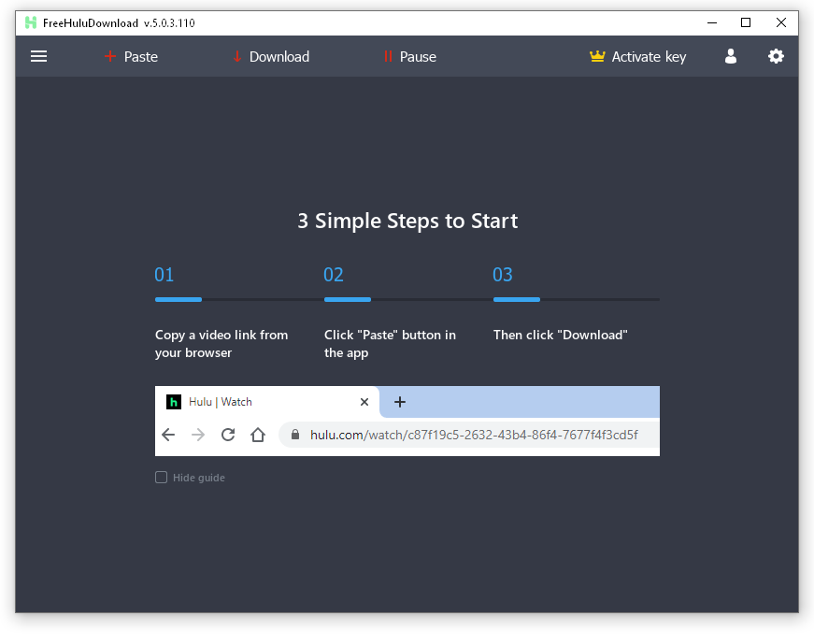Select step 03 number
Image resolution: width=814 pixels, height=644 pixels.
tap(503, 274)
